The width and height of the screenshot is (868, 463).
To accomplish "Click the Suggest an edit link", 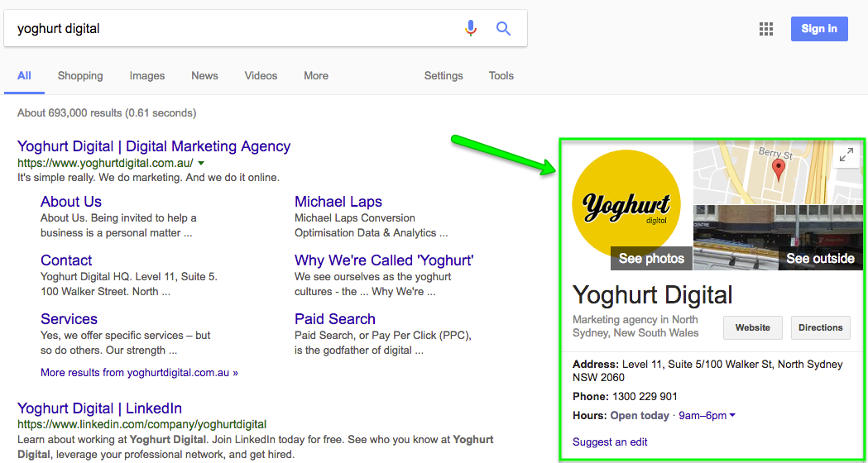I will coord(610,442).
